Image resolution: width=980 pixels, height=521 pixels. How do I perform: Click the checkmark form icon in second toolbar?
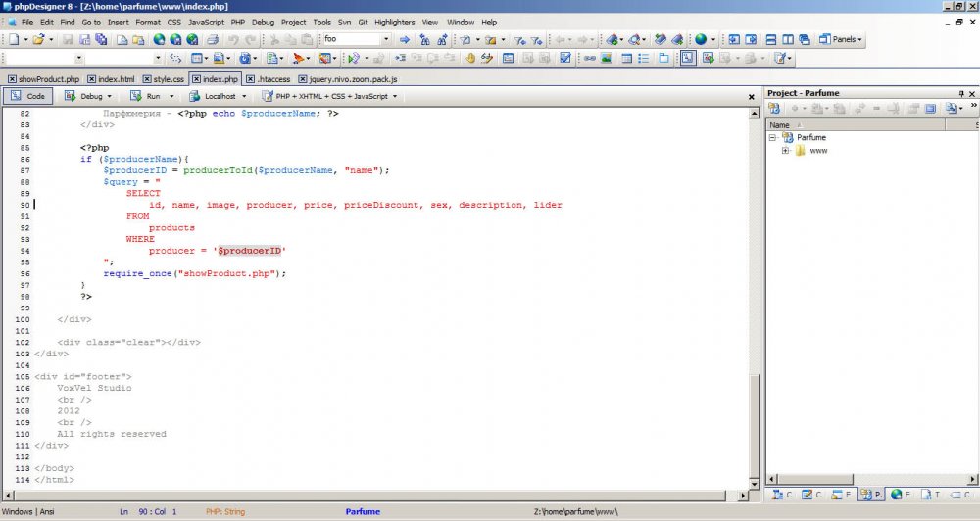565,58
